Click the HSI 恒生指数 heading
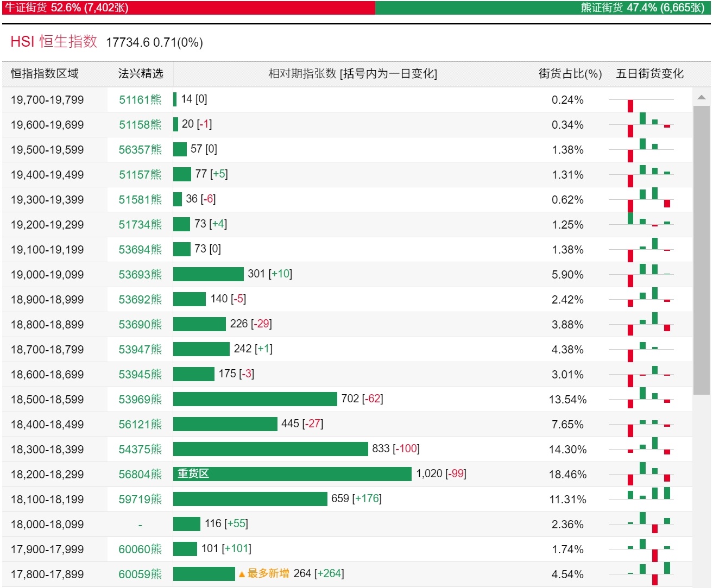Screen dimensions: 713x588 tap(54, 42)
